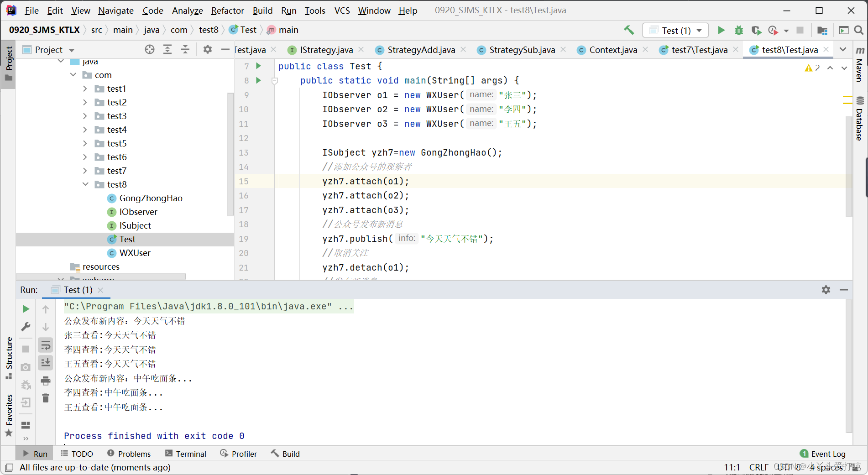Click up stack trace arrow in Run panel
This screenshot has width=868, height=475.
[x=46, y=309]
